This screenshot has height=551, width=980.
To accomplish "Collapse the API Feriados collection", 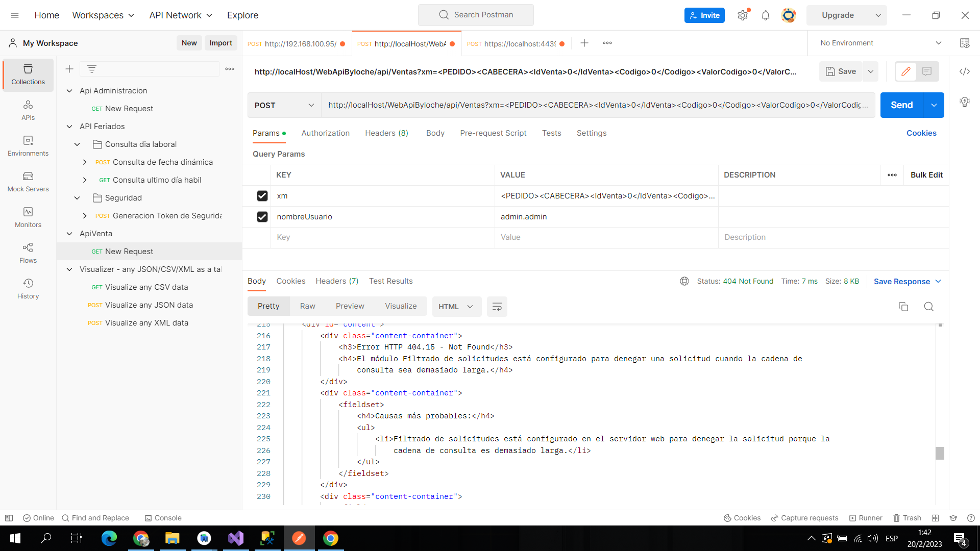I will [69, 127].
